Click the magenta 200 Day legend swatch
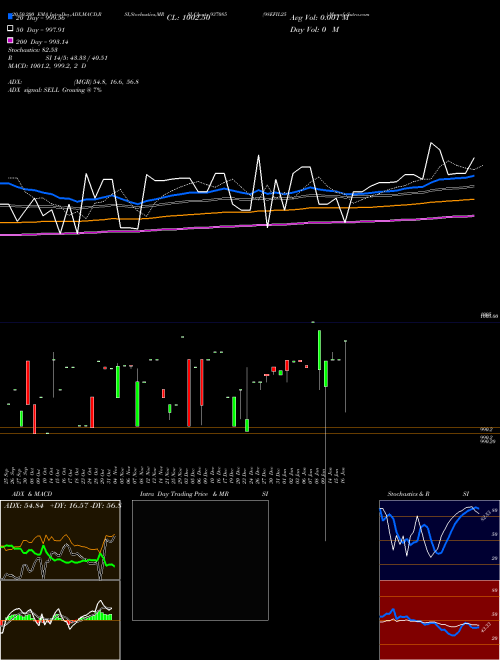Viewport: 500px width, 660px height. [x=10, y=40]
